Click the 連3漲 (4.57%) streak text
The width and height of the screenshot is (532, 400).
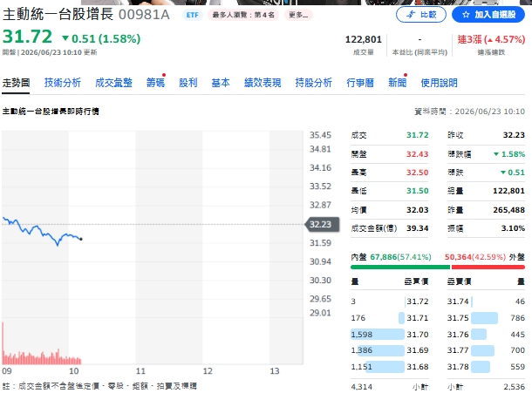pos(491,40)
